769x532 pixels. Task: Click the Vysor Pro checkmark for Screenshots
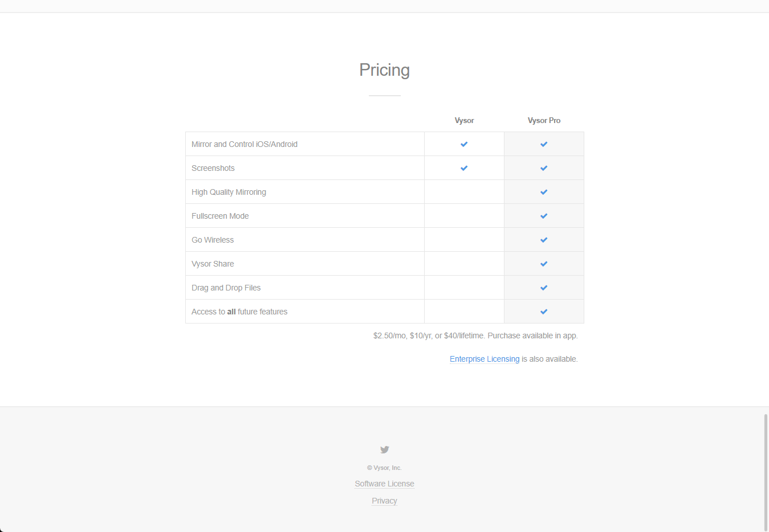coord(544,168)
